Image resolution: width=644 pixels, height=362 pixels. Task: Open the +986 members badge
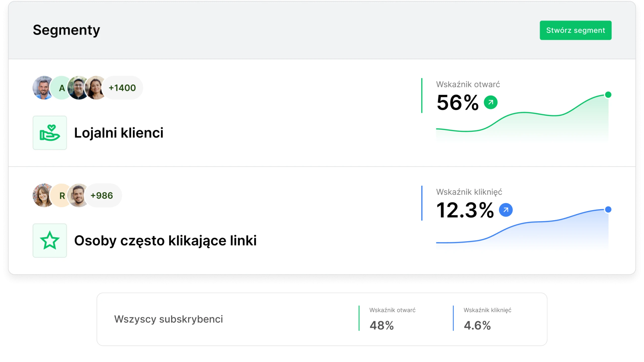[102, 196]
